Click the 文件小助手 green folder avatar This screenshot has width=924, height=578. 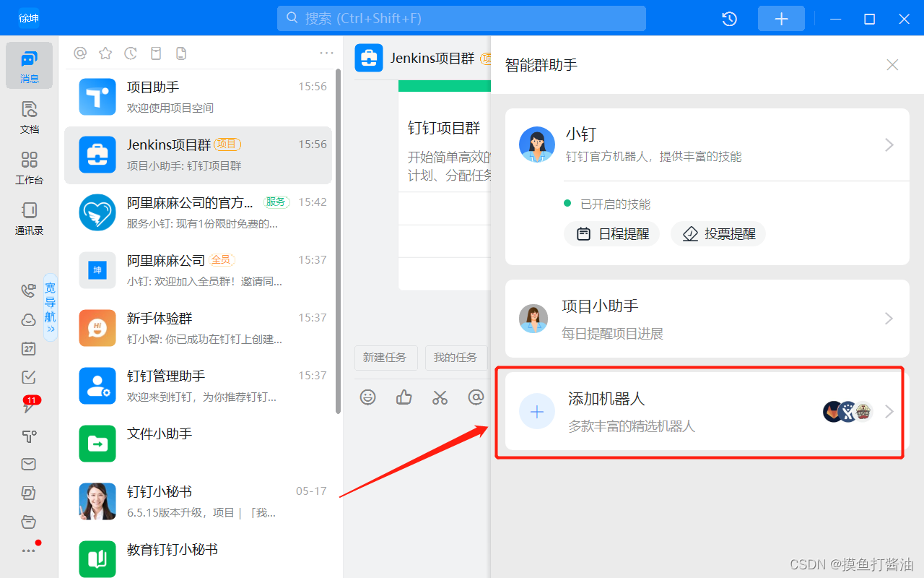(x=97, y=444)
